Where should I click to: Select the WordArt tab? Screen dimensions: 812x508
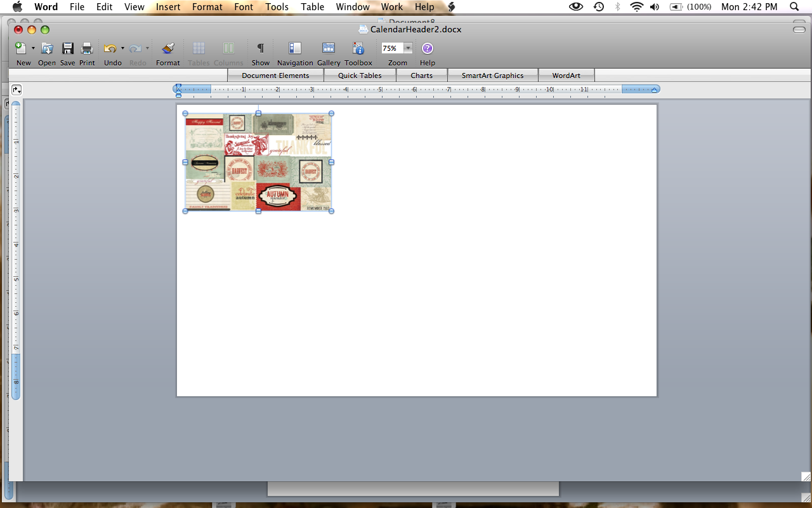[566, 76]
